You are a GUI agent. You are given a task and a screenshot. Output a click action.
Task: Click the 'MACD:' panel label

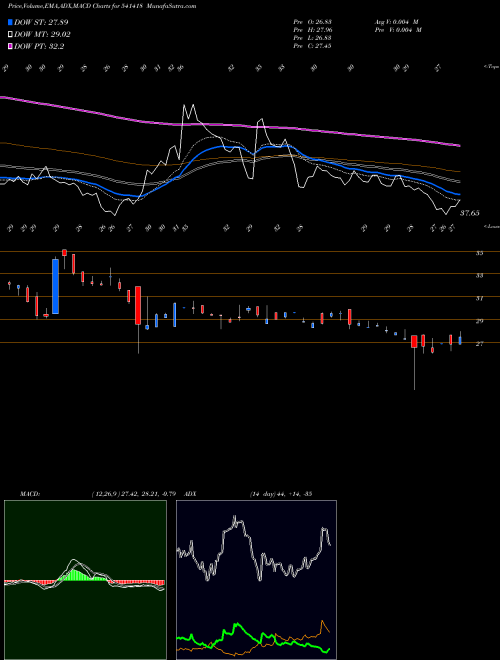pyautogui.click(x=29, y=494)
